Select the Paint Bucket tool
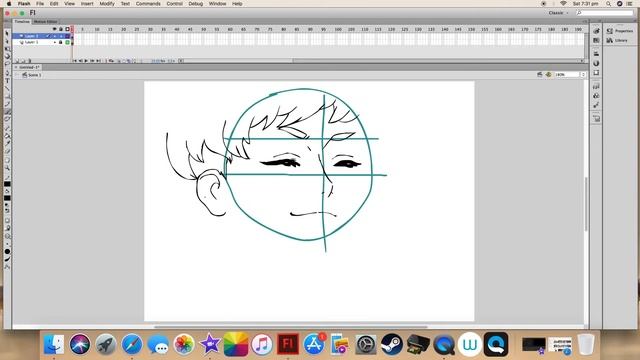This screenshot has width=640, height=360. [x=7, y=136]
